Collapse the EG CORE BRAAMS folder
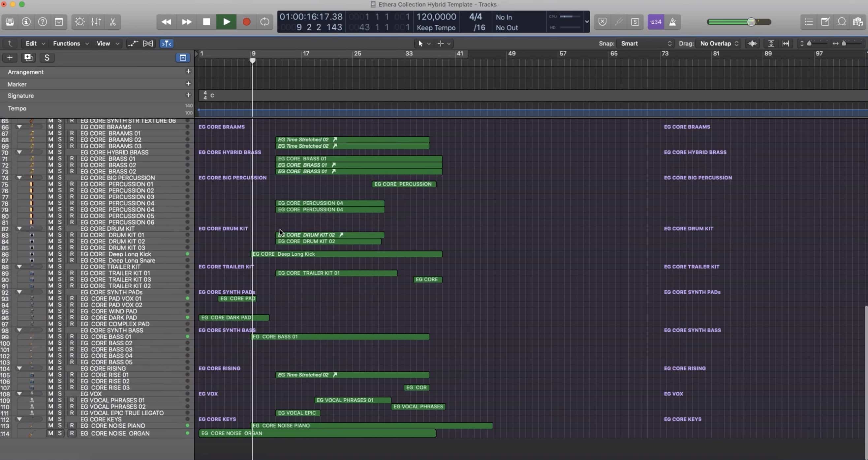This screenshot has width=868, height=460. point(19,127)
